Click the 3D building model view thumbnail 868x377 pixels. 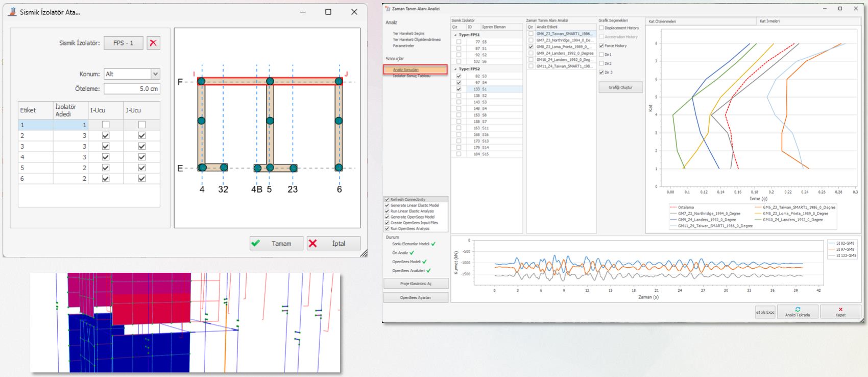[x=185, y=322]
